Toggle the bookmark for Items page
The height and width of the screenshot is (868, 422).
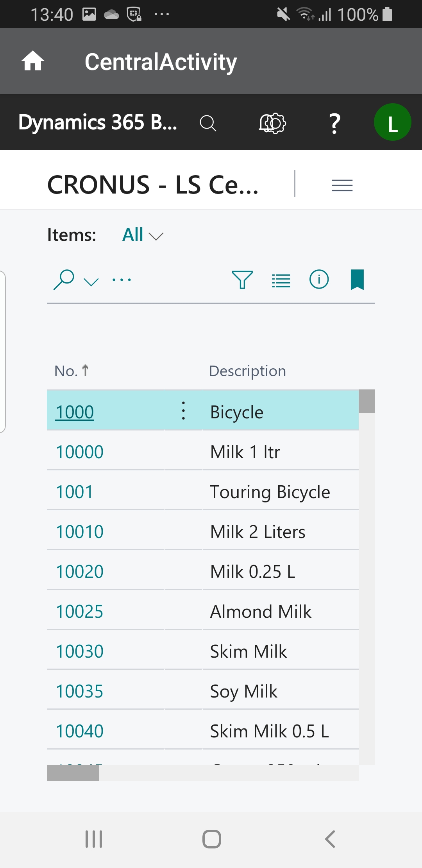357,280
